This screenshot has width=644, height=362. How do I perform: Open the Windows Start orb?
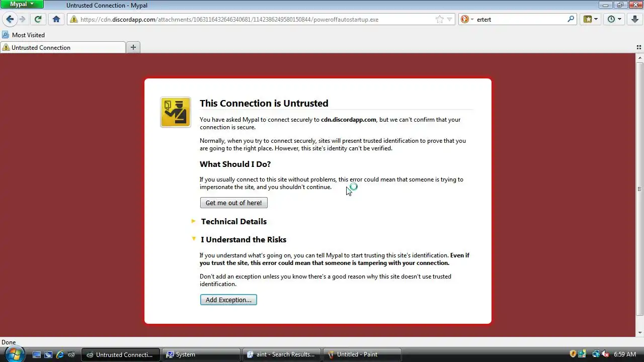point(14,353)
